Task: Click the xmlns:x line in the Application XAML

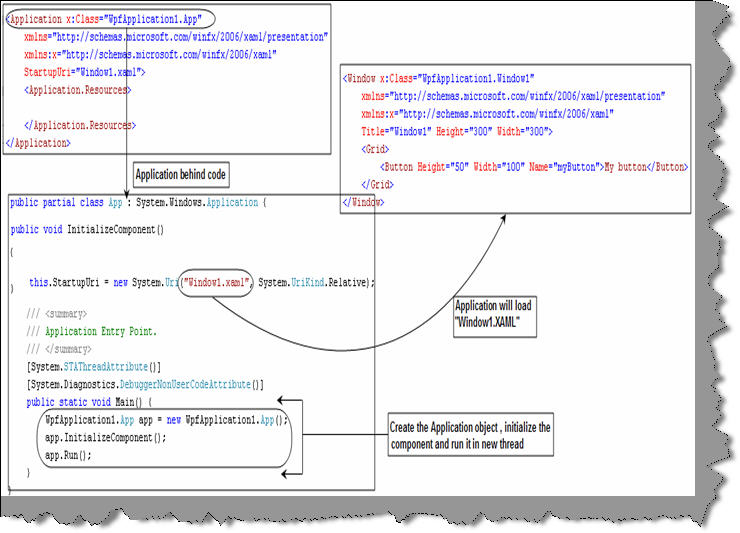Action: 150,55
